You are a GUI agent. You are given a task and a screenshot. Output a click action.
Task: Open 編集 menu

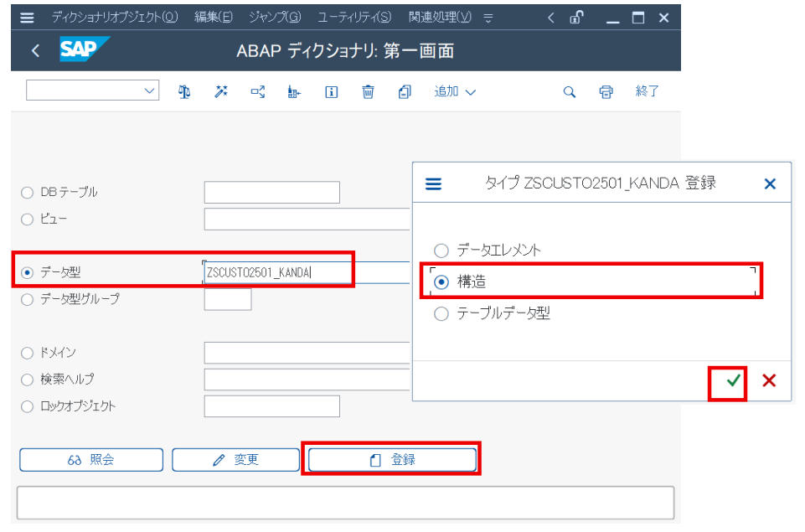point(214,18)
